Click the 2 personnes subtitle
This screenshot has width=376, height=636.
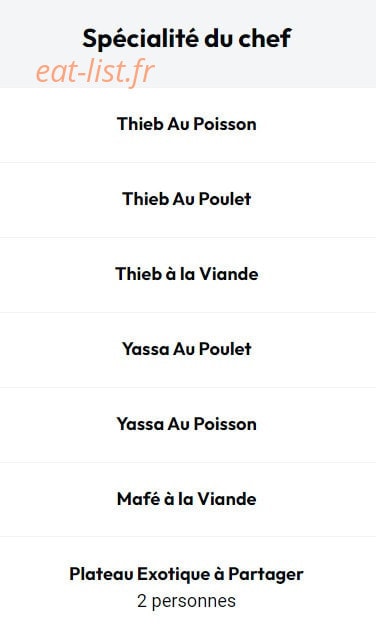click(187, 601)
